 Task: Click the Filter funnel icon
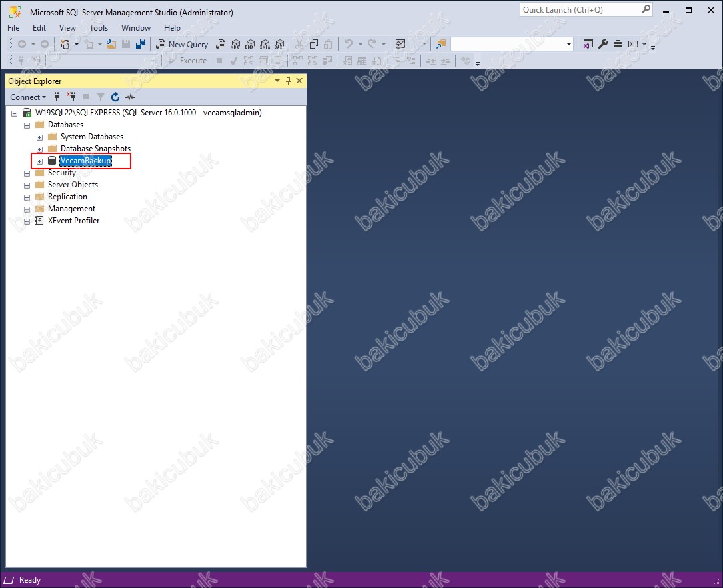pyautogui.click(x=101, y=97)
